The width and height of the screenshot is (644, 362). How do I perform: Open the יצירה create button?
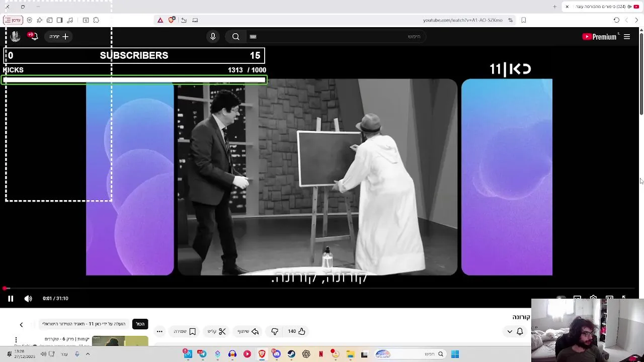(x=59, y=37)
